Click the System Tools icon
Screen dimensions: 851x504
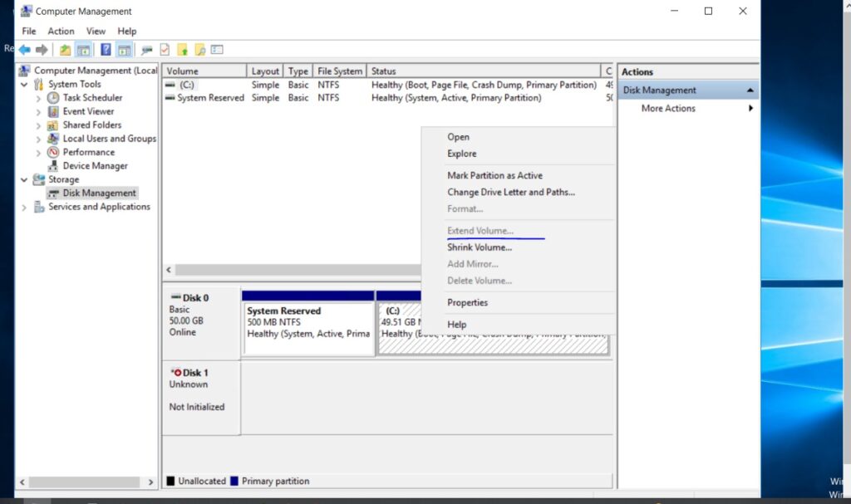[x=38, y=84]
